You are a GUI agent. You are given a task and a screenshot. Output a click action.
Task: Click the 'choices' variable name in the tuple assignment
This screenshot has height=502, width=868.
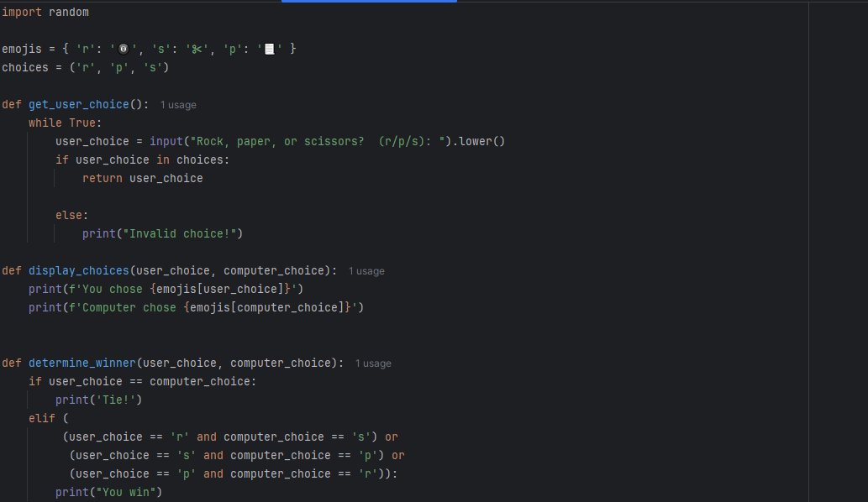[25, 67]
